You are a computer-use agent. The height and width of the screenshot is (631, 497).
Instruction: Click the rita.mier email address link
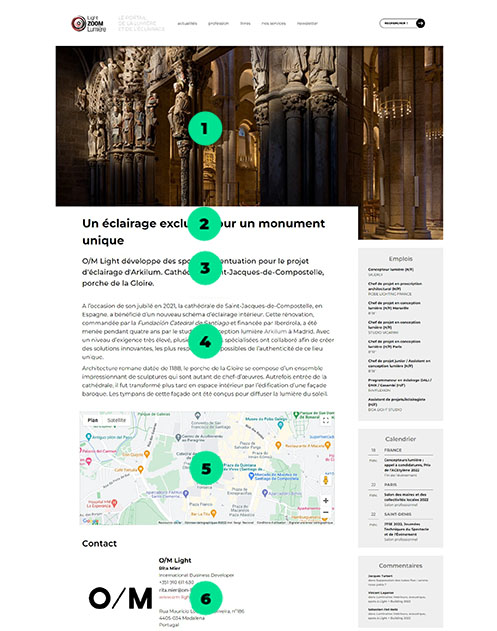[x=174, y=590]
